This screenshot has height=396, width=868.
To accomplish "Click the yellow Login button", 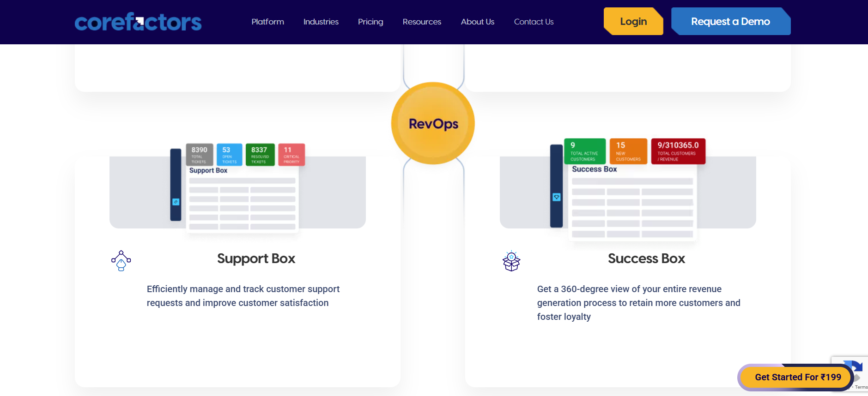I will click(x=633, y=21).
